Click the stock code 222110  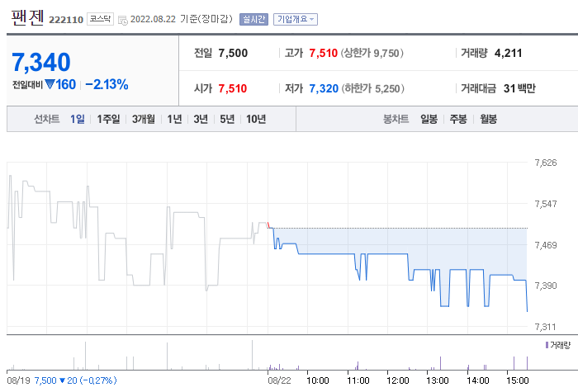(66, 20)
